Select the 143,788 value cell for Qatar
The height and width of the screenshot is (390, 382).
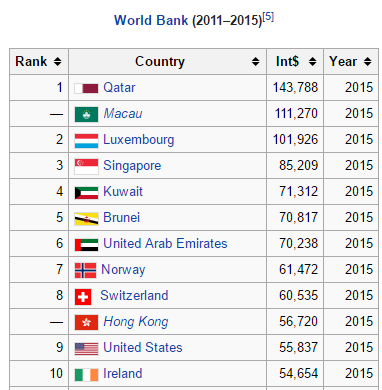[295, 88]
